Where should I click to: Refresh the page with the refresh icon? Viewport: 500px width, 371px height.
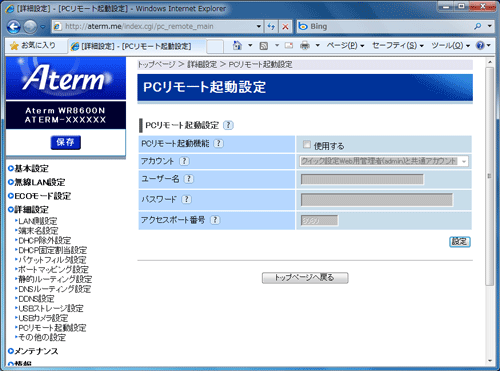271,26
